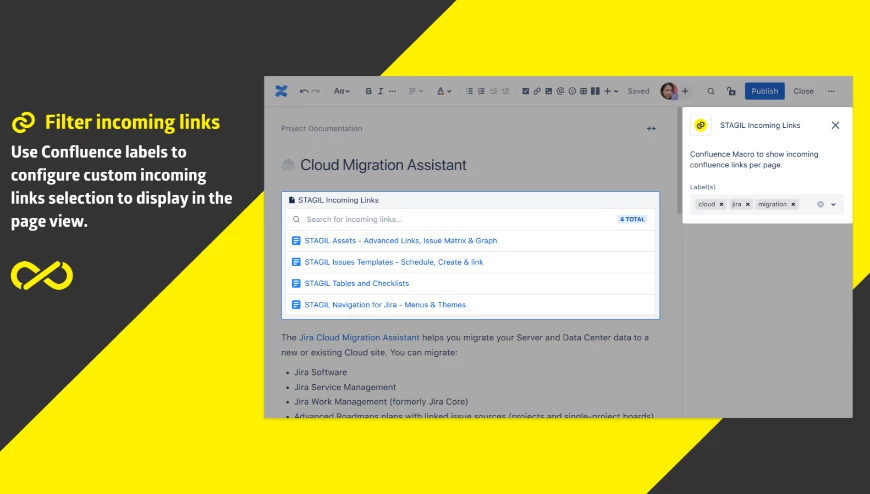Viewport: 870px width, 494px height.
Task: Indent the list item
Action: (505, 91)
